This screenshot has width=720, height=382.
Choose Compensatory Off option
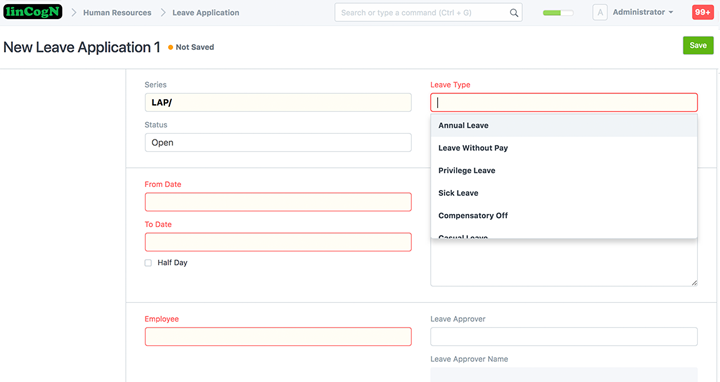pyautogui.click(x=564, y=215)
